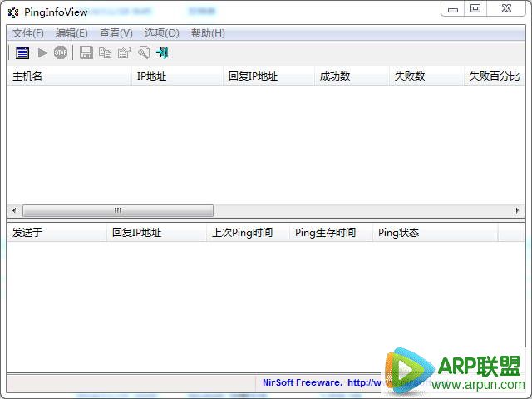
Task: Sort upper list by 回复IP地址 column
Action: [x=268, y=76]
